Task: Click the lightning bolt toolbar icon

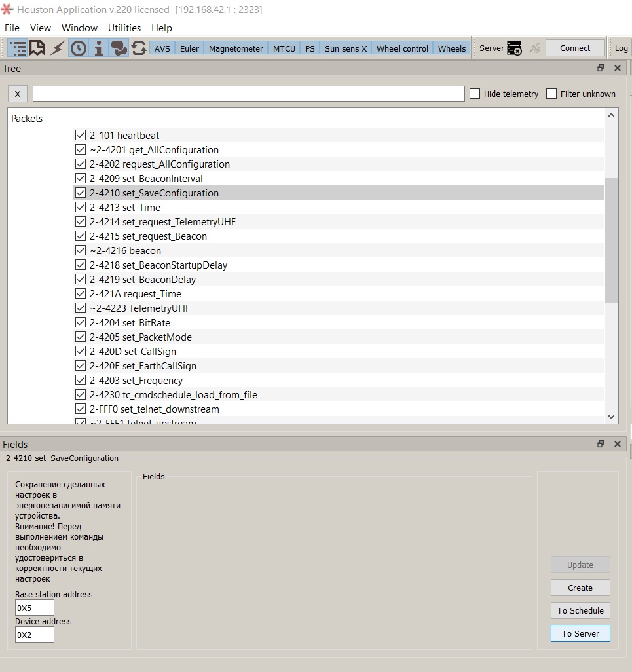Action: [58, 48]
